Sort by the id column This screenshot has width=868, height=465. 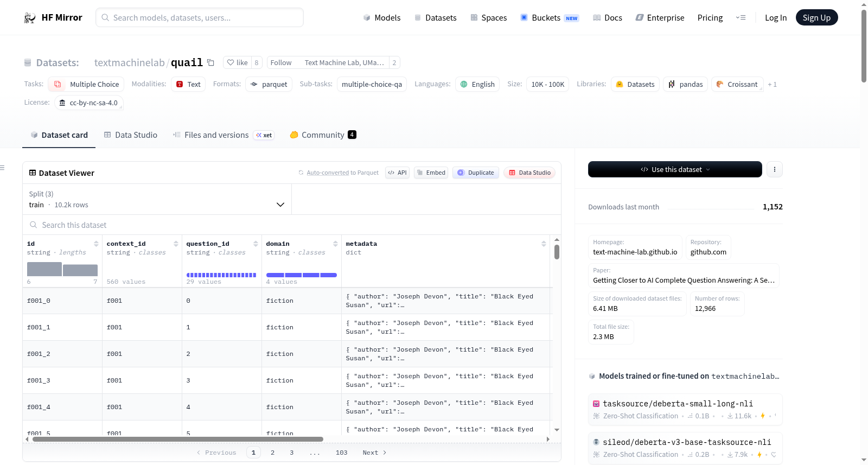(x=96, y=244)
